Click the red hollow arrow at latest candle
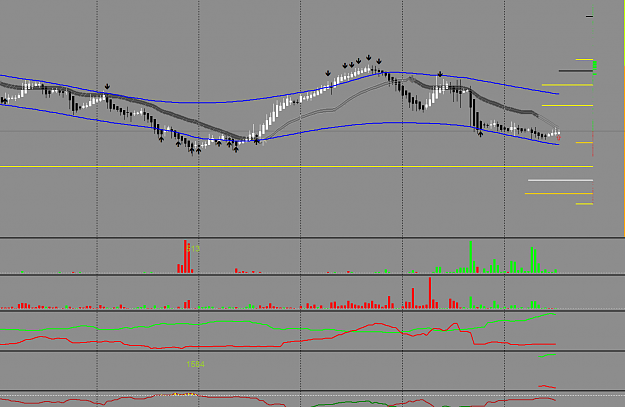625x407 pixels. point(558,138)
